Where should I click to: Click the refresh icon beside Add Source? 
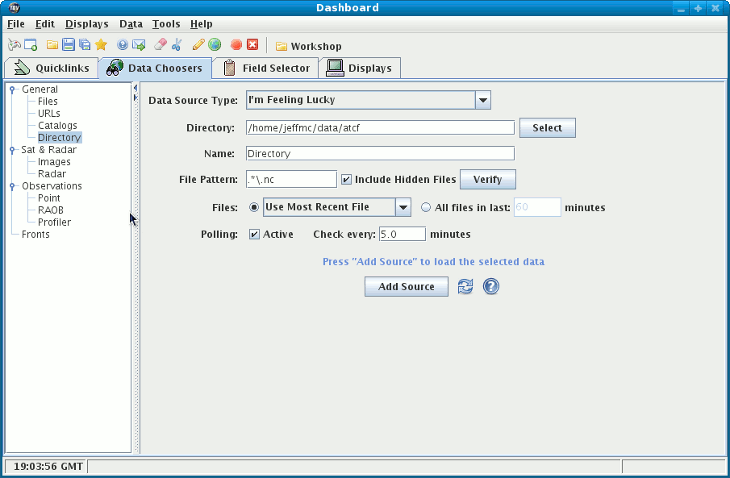(465, 287)
